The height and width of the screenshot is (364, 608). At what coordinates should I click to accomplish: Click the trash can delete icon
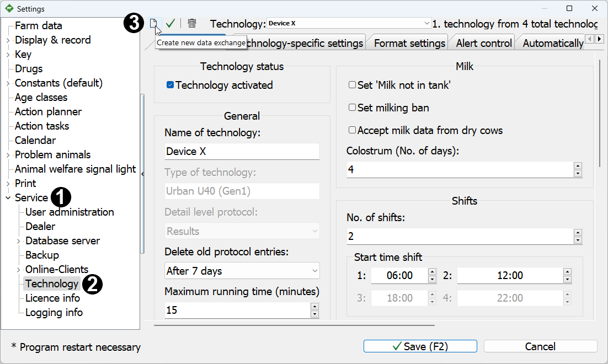192,23
